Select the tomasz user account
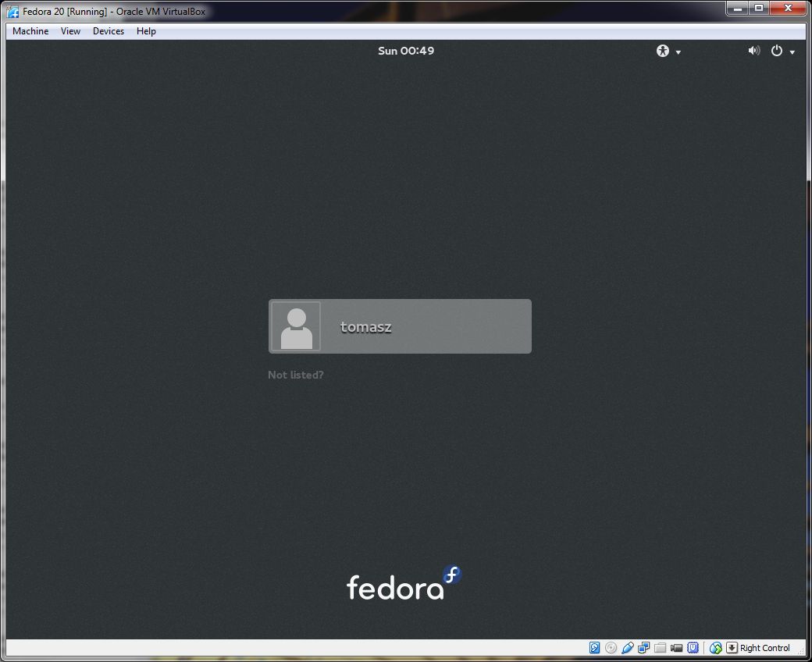 tap(400, 326)
